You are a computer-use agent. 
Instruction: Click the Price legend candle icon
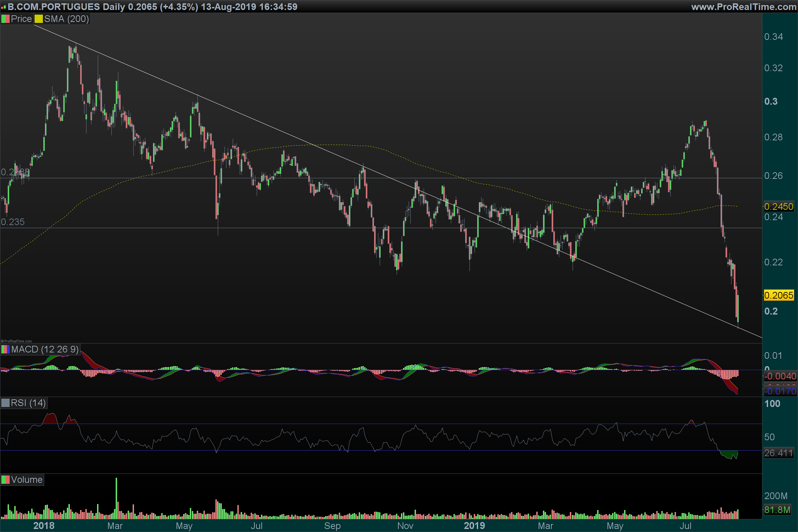(5, 19)
